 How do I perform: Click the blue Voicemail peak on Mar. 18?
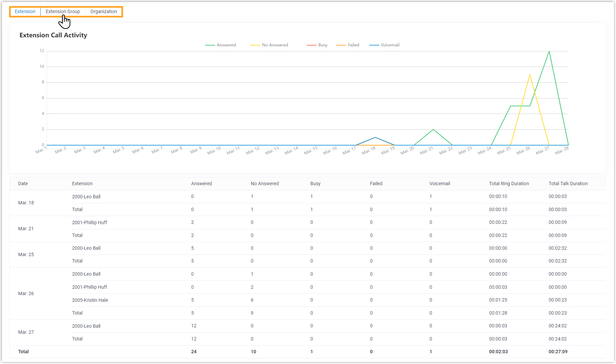(x=375, y=137)
